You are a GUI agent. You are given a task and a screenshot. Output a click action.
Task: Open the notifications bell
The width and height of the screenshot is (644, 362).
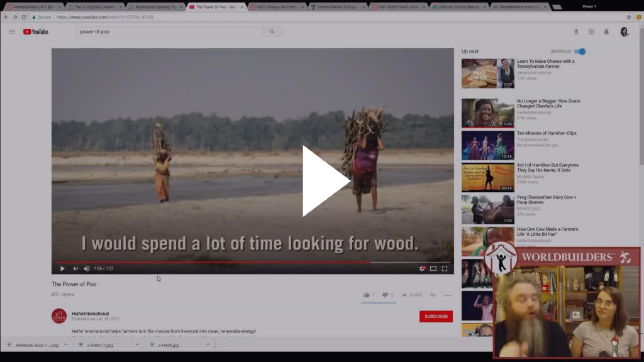[x=606, y=31]
